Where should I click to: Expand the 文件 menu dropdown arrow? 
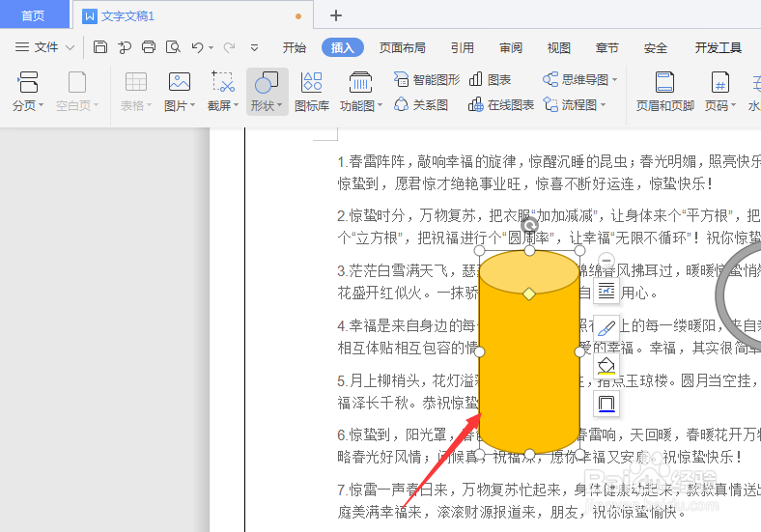click(70, 47)
